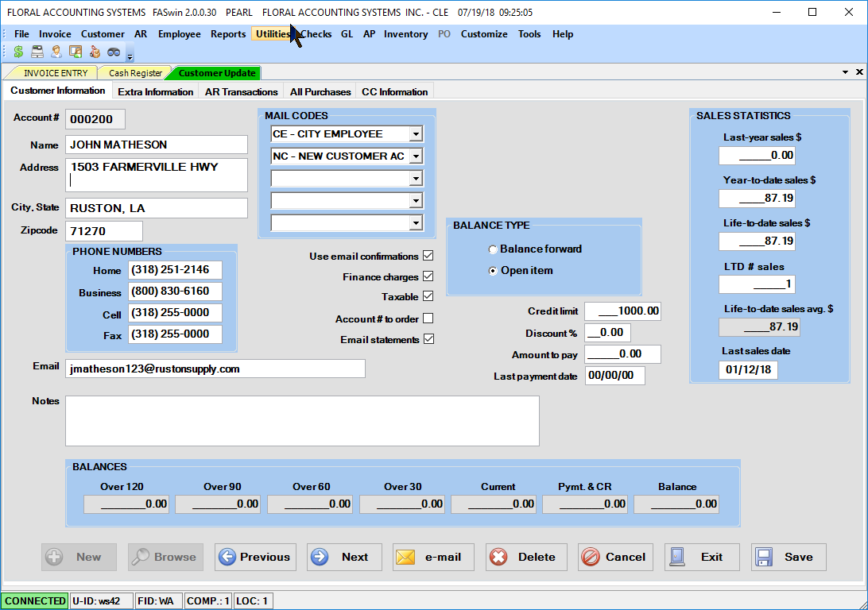Toggle the Taxable checkbox
The width and height of the screenshot is (868, 610).
point(428,296)
